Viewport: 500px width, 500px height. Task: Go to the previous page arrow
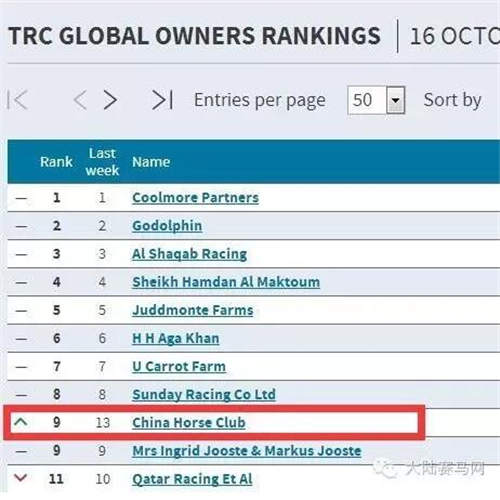point(80,100)
